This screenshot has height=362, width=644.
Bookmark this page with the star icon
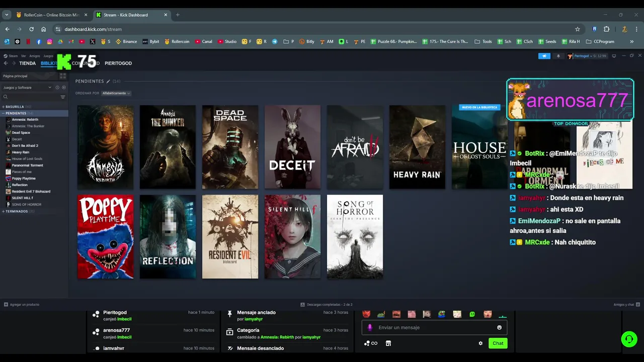(578, 29)
